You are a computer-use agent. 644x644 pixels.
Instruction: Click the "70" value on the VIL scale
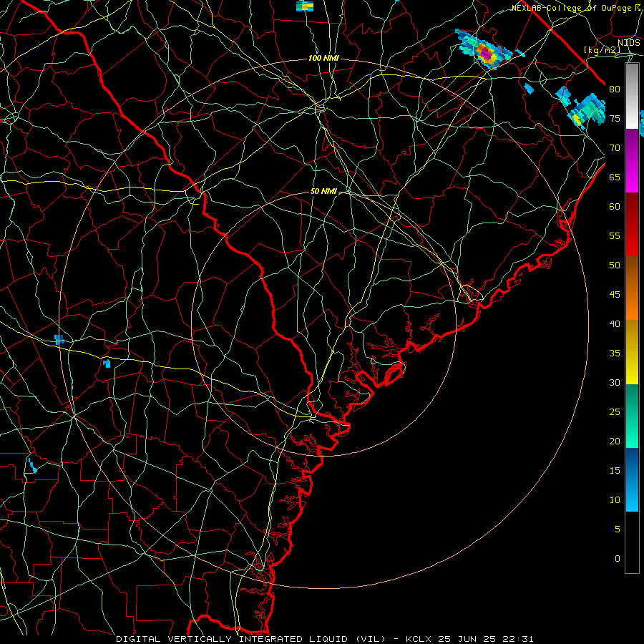click(615, 148)
